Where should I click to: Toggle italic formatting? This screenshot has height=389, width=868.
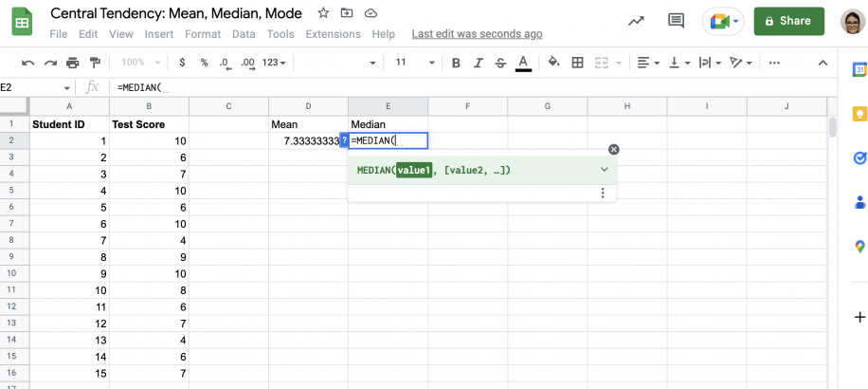point(479,63)
